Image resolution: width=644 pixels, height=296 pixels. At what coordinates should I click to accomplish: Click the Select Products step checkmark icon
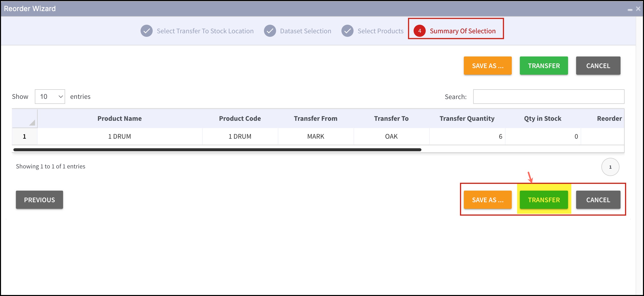[347, 31]
